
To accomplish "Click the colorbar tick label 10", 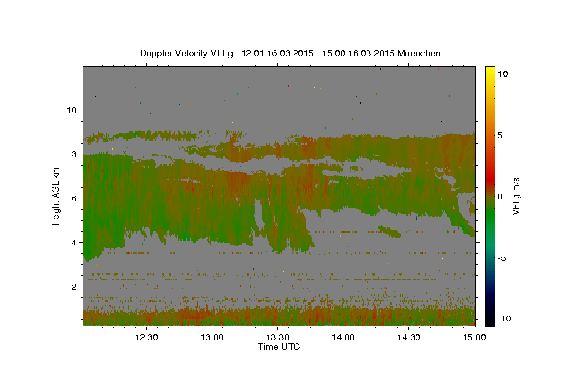I will (x=503, y=73).
